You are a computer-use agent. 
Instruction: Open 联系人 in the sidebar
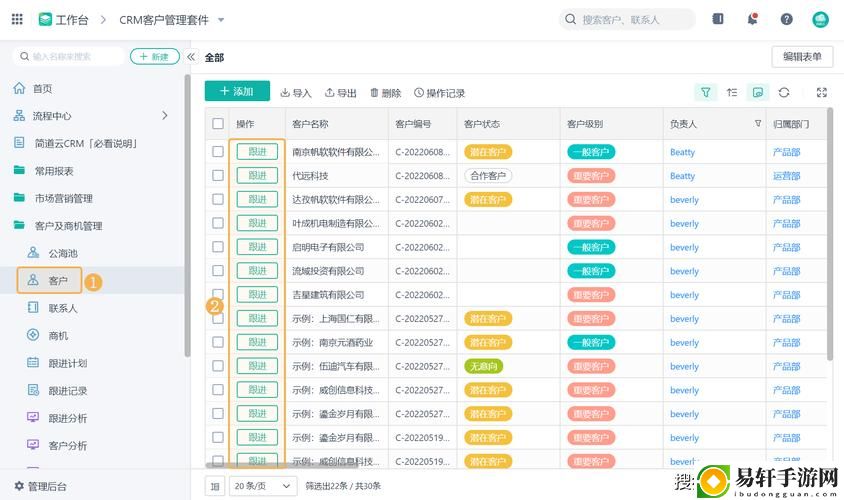(63, 308)
